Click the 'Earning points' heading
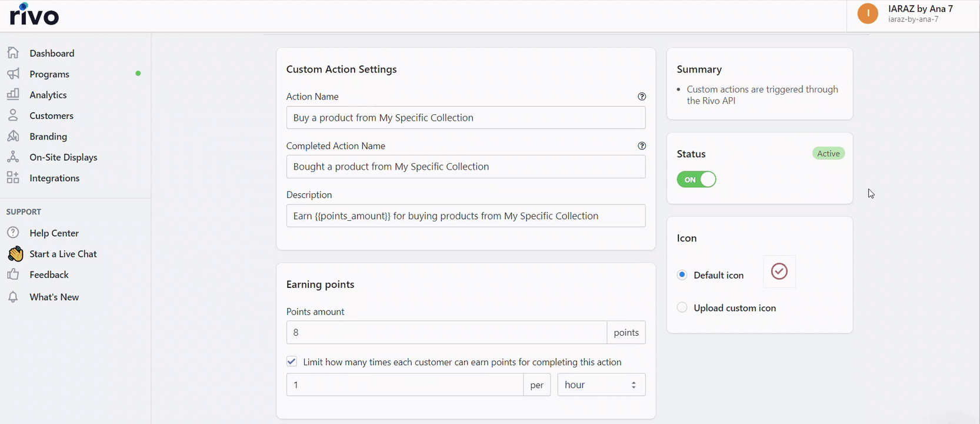 tap(320, 284)
